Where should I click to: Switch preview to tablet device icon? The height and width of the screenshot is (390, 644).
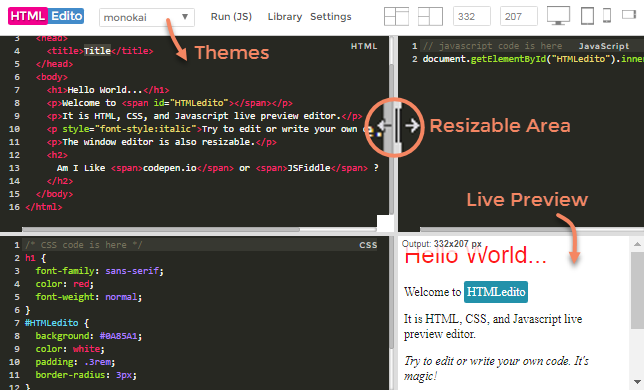[587, 16]
